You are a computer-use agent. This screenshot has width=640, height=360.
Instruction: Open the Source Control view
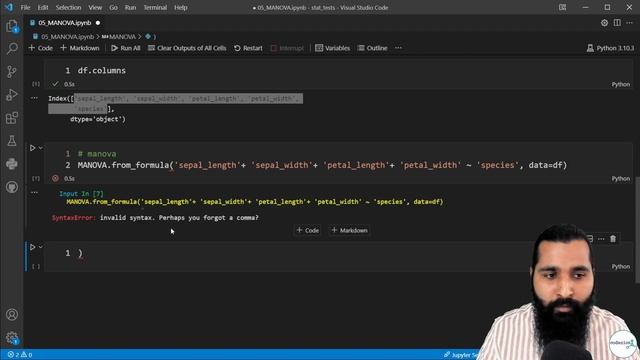12,72
